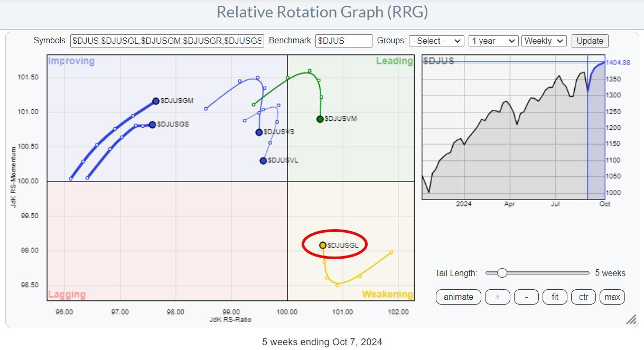The height and width of the screenshot is (350, 644).
Task: Click the Symbols input field
Action: (167, 41)
